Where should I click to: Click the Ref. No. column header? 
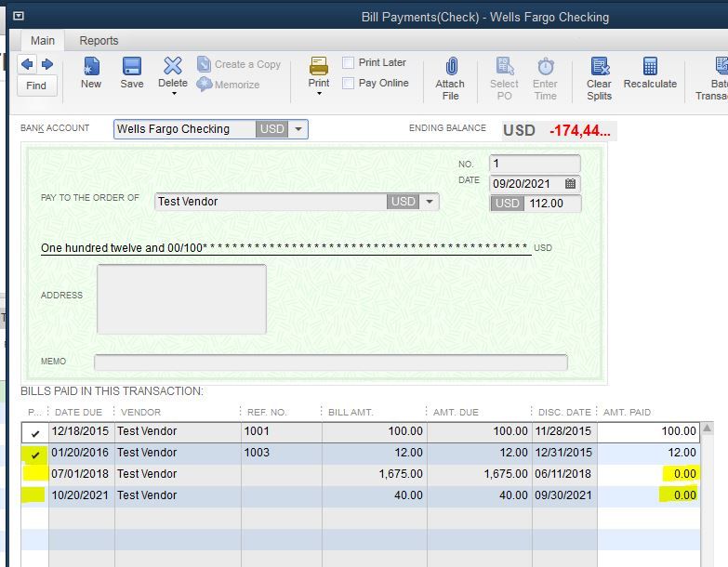click(267, 412)
